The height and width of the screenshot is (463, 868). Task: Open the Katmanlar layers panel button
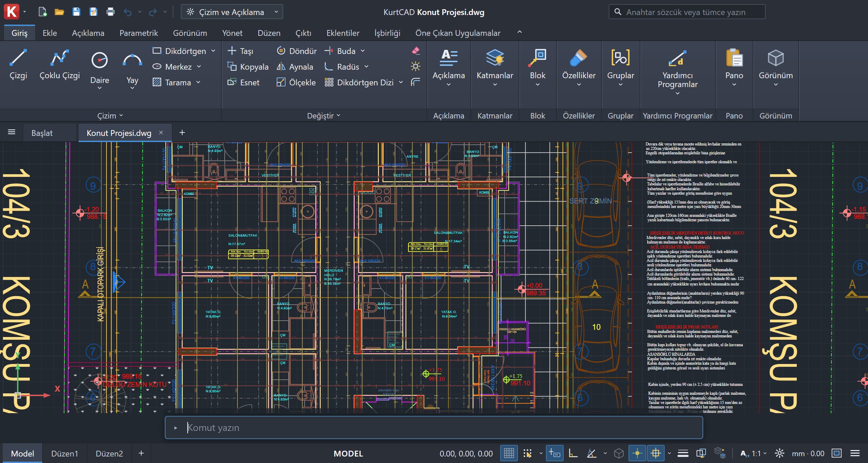pyautogui.click(x=495, y=68)
